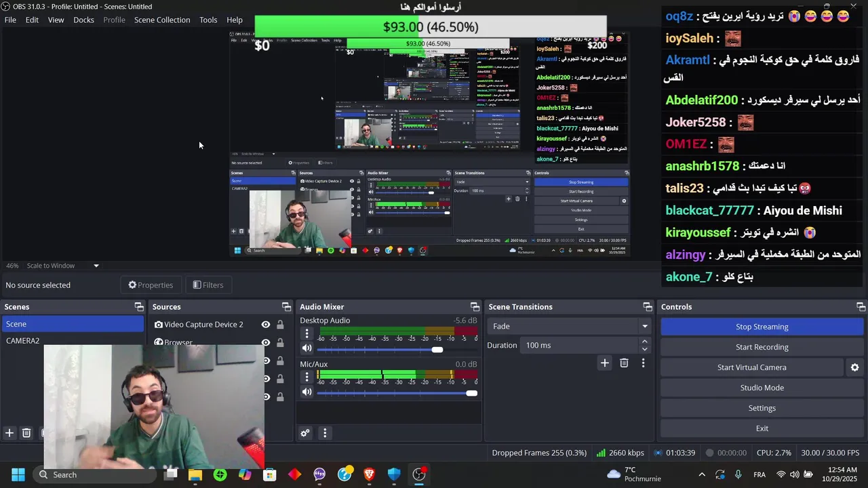The width and height of the screenshot is (868, 488).
Task: Open OBS Settings button
Action: (x=762, y=408)
